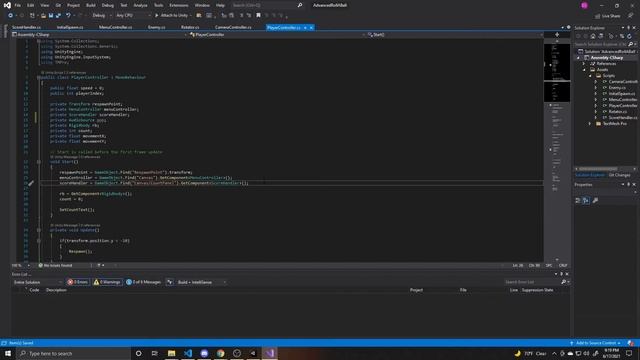Click the Unity icon in the taskbar

coord(253,353)
